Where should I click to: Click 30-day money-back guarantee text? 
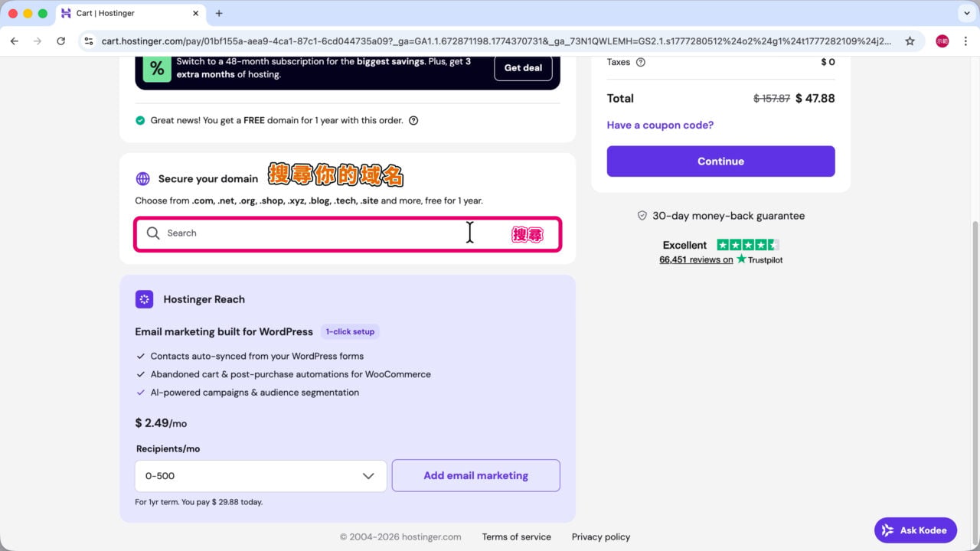point(728,216)
